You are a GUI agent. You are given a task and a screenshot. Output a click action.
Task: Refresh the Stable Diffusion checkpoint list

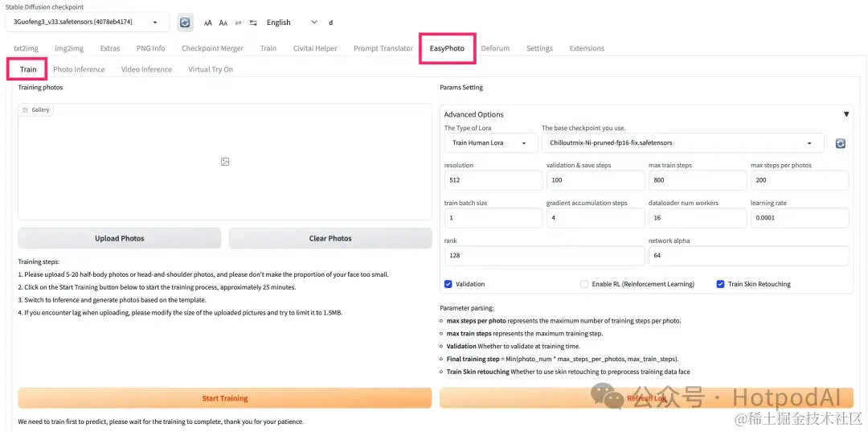pos(185,23)
